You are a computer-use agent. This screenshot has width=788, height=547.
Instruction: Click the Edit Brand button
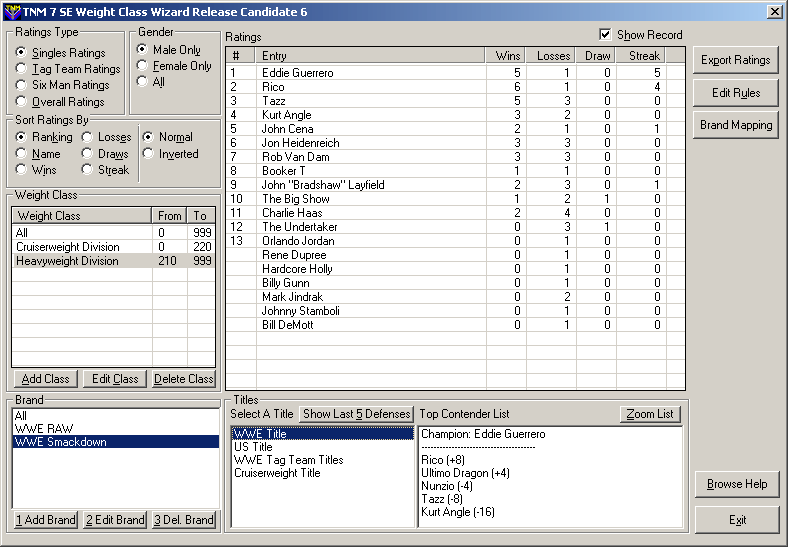coord(115,520)
